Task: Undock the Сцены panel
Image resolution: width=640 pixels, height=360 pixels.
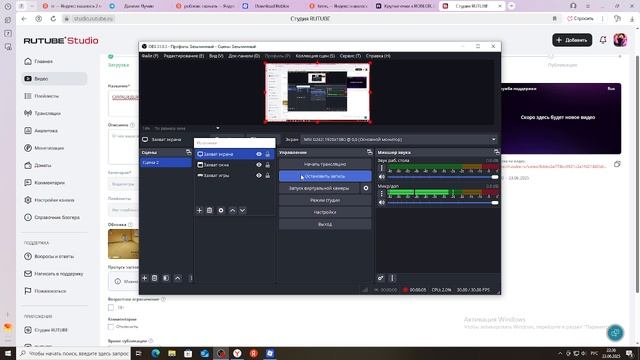Action: [x=189, y=152]
